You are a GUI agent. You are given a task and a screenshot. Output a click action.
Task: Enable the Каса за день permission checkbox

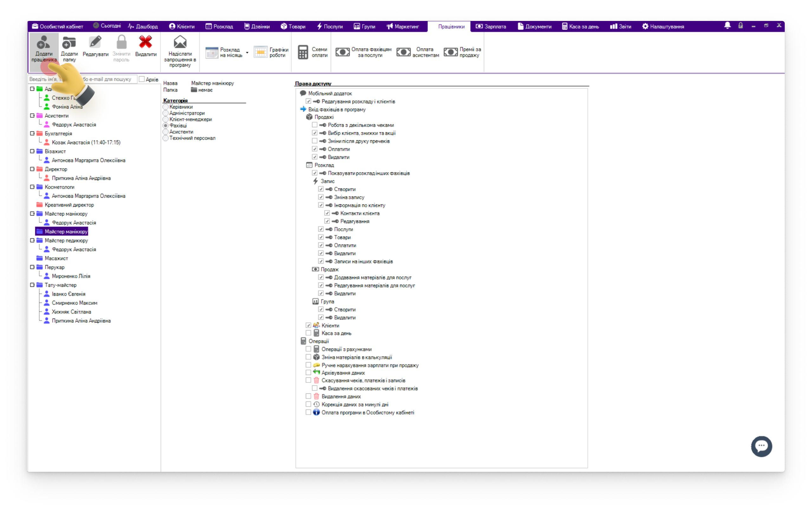[308, 333]
